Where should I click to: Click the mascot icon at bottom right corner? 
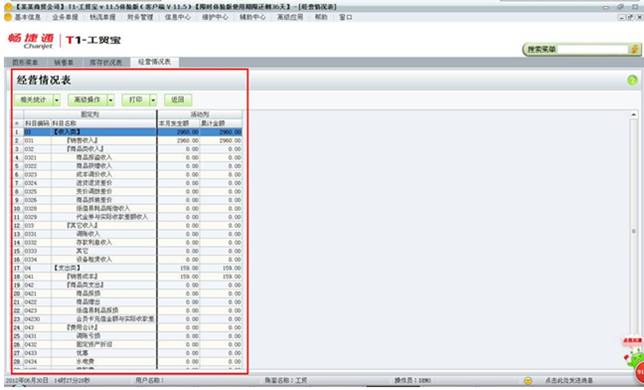(635, 361)
